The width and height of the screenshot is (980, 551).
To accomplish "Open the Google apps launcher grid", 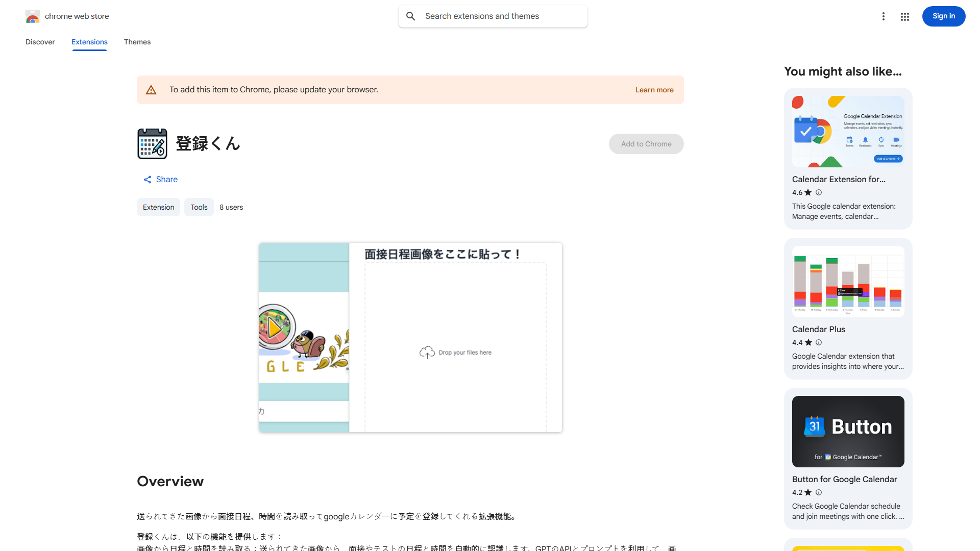I will (904, 16).
